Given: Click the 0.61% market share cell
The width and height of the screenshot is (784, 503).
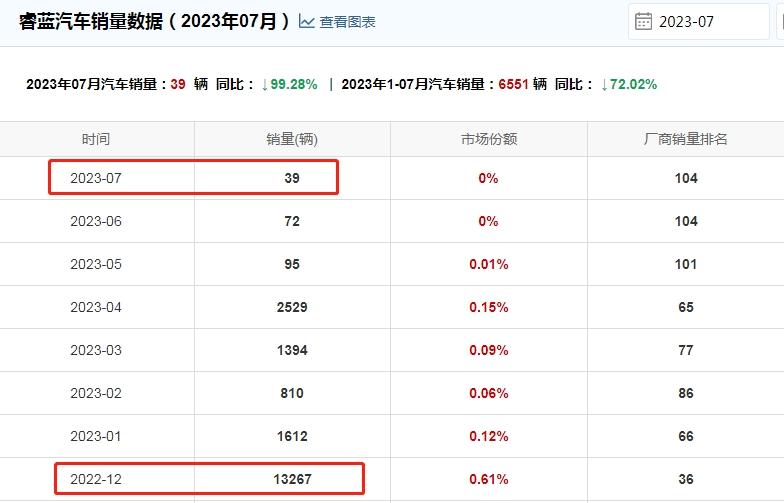Looking at the screenshot, I should pyautogui.click(x=488, y=479).
